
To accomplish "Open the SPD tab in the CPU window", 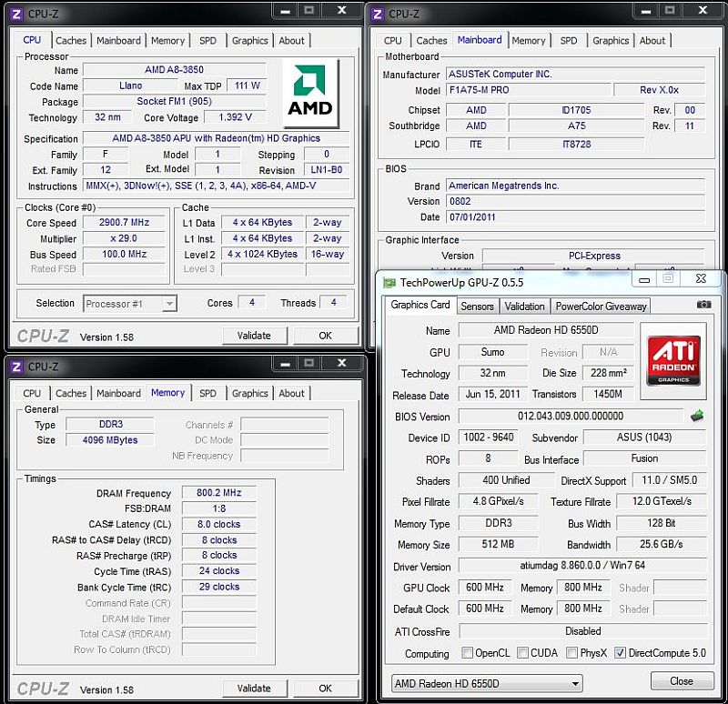I will tap(207, 41).
